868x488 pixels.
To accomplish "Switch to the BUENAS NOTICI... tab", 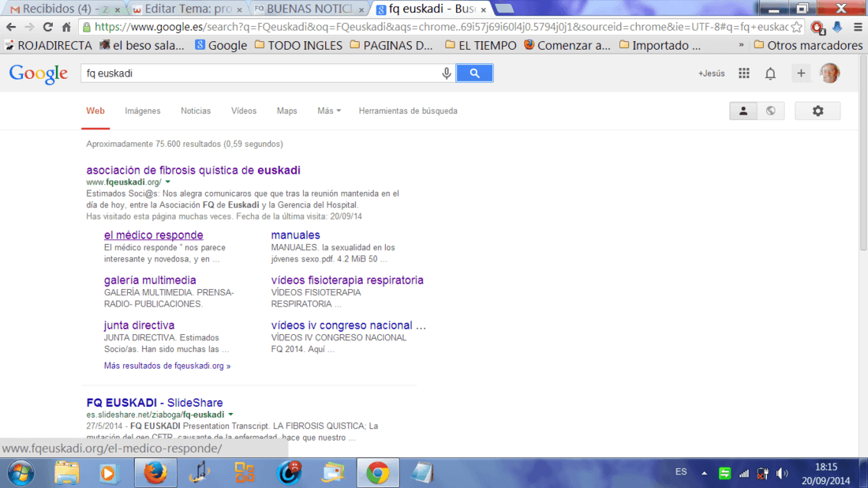I will pos(310,9).
